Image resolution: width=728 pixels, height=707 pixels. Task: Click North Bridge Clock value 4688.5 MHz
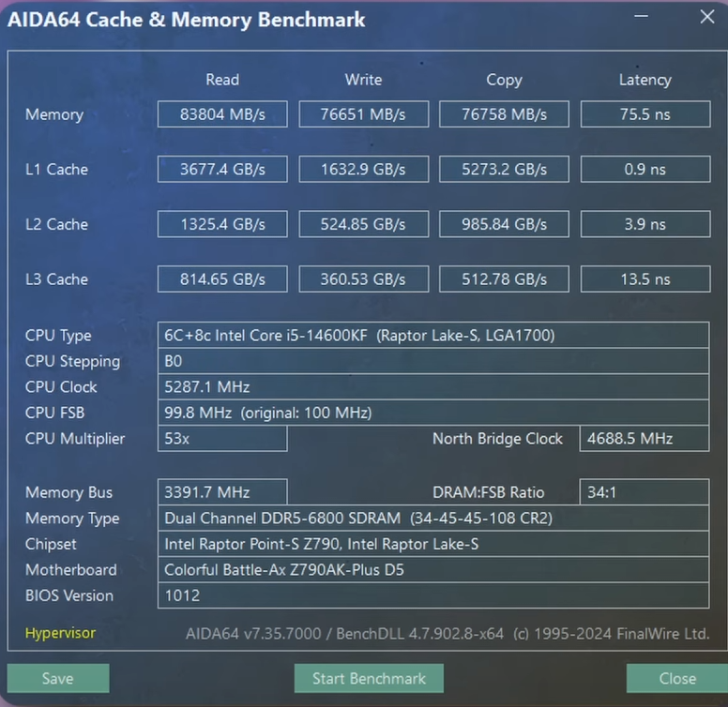coord(645,439)
